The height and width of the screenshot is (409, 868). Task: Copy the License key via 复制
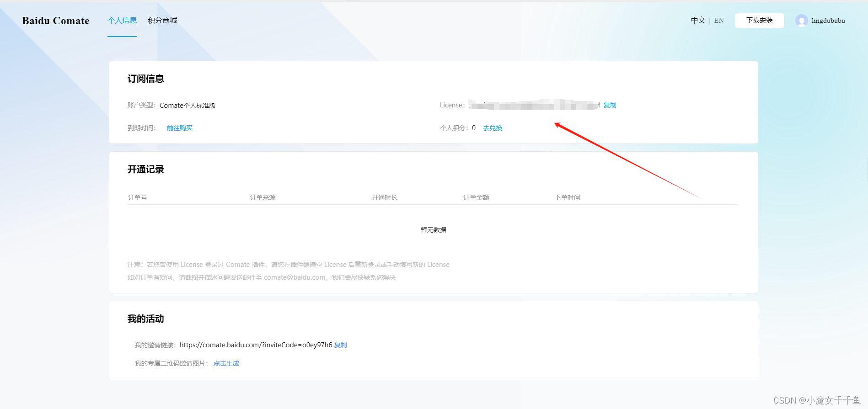click(610, 105)
